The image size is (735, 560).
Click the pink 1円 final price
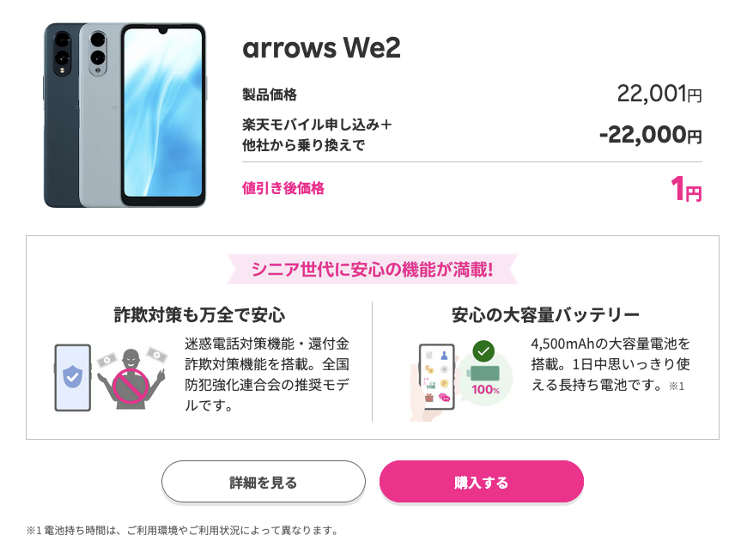point(686,189)
